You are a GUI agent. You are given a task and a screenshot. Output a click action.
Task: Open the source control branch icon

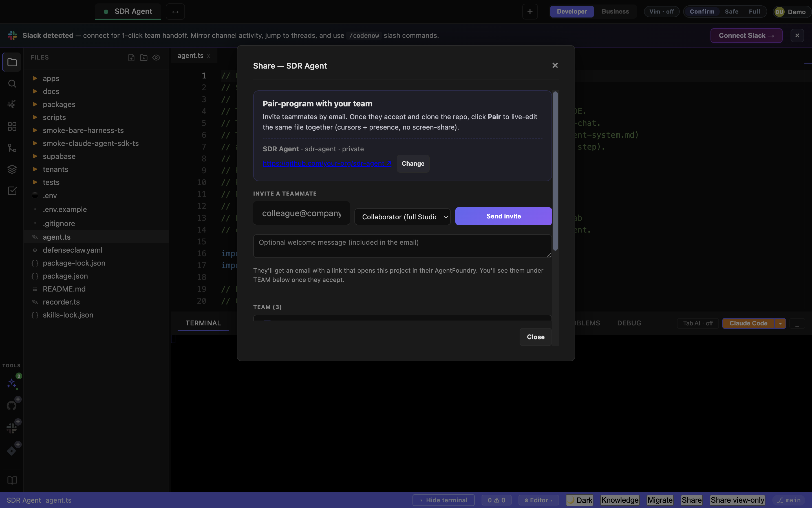tap(12, 148)
